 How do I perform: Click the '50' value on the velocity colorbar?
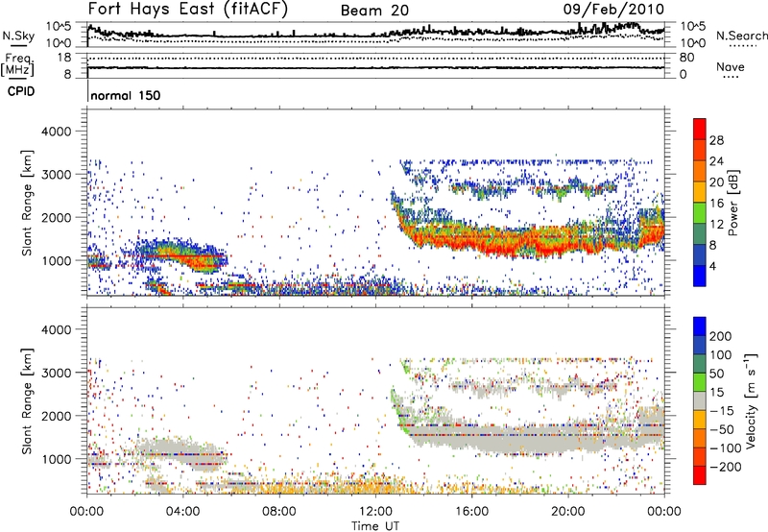[716, 374]
